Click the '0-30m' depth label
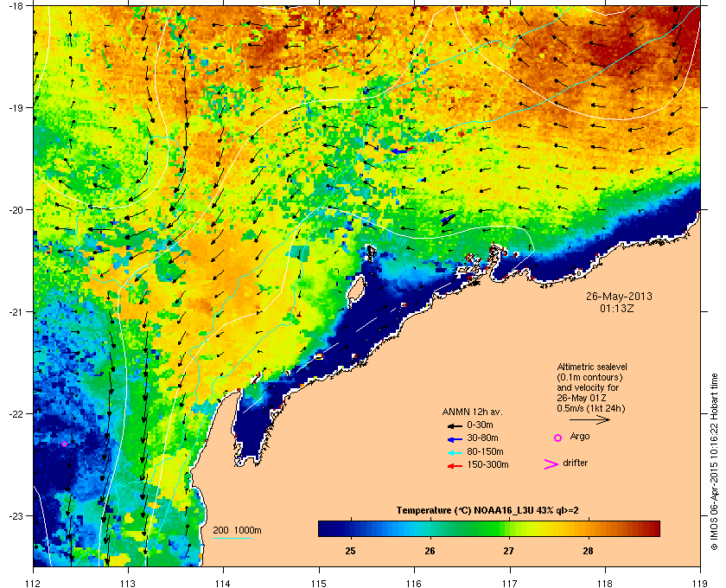 (480, 425)
